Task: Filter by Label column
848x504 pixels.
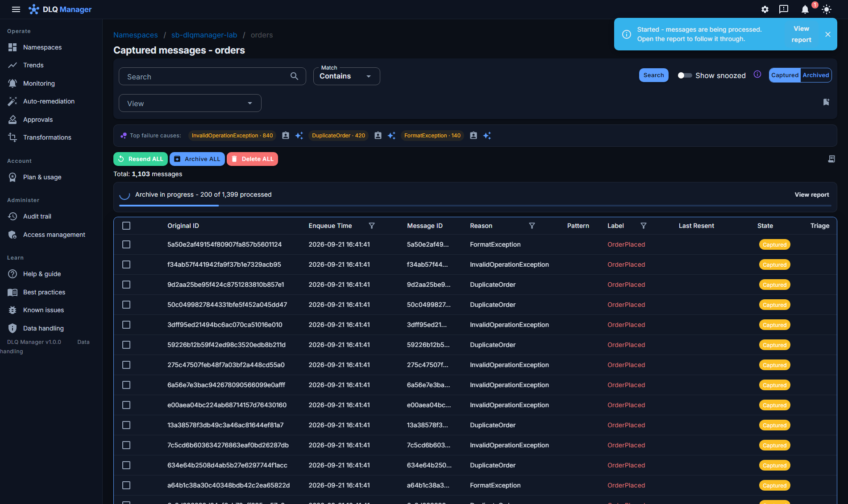Action: pyautogui.click(x=644, y=226)
